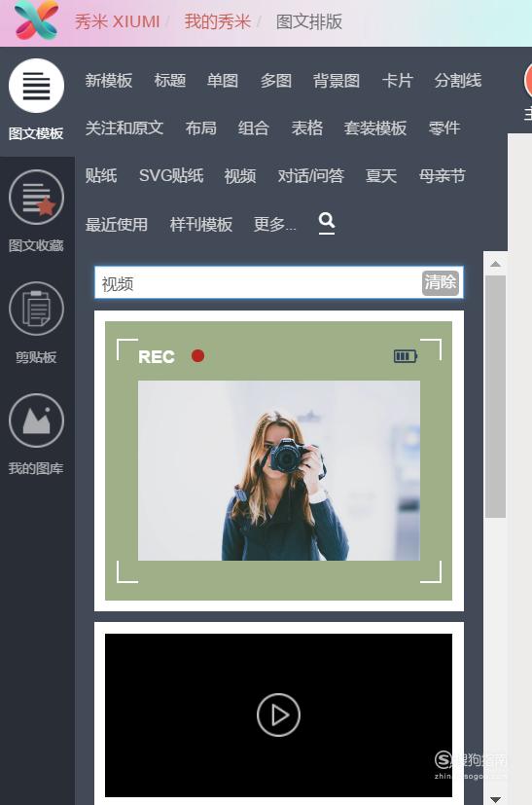Click the play icon on black video template
The image size is (532, 805).
278,714
